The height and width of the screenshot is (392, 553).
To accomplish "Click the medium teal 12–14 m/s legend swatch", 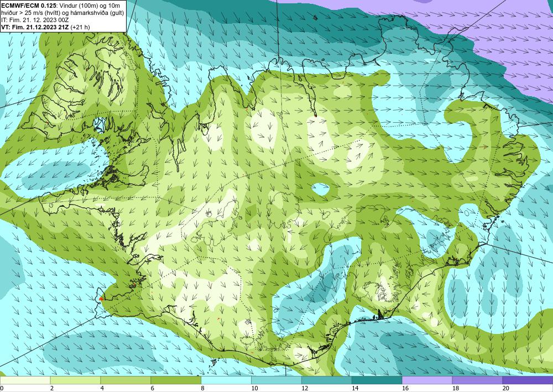I will [x=327, y=380].
